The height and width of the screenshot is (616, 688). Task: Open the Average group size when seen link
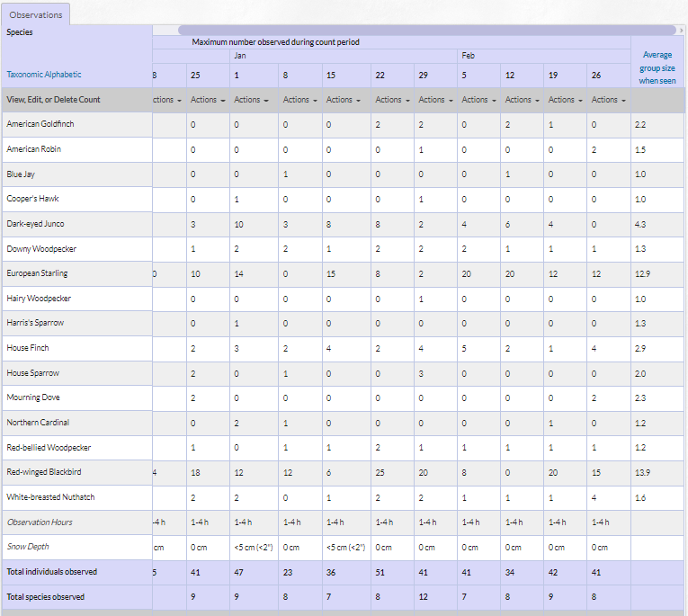point(657,67)
